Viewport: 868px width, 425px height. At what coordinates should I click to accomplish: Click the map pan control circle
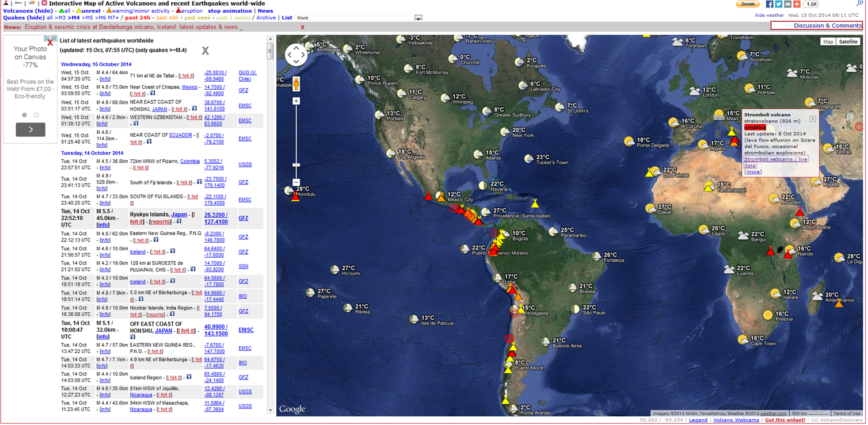pos(296,55)
